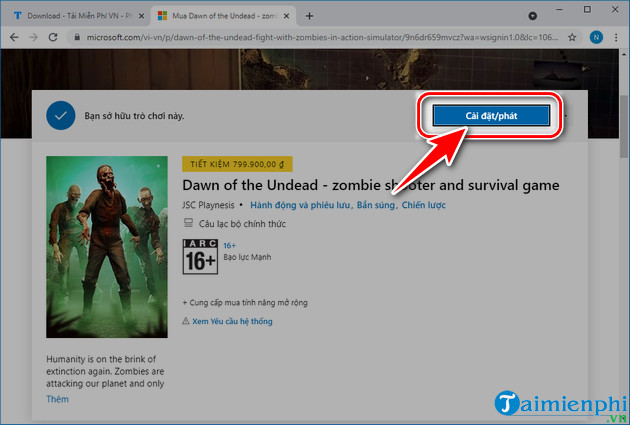
Task: Open the Chiến lược category link
Action: (x=423, y=205)
